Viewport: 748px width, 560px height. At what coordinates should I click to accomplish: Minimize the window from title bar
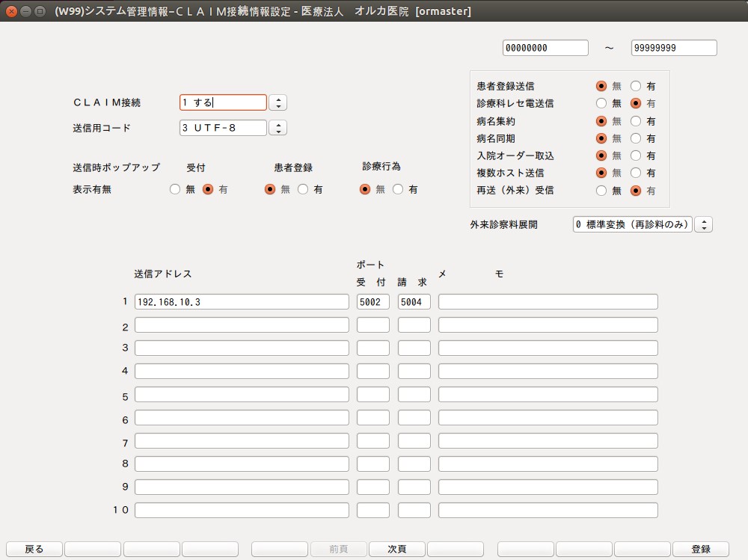25,11
